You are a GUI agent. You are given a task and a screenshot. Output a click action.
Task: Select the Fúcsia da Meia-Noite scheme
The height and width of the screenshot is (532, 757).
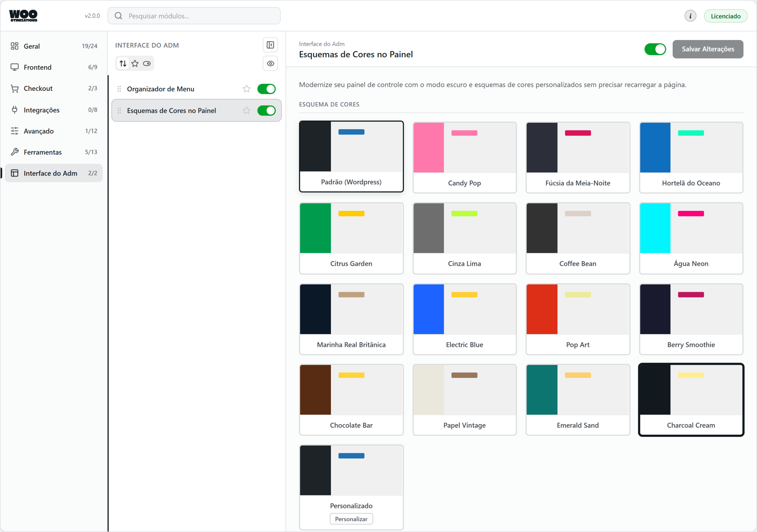(x=578, y=157)
